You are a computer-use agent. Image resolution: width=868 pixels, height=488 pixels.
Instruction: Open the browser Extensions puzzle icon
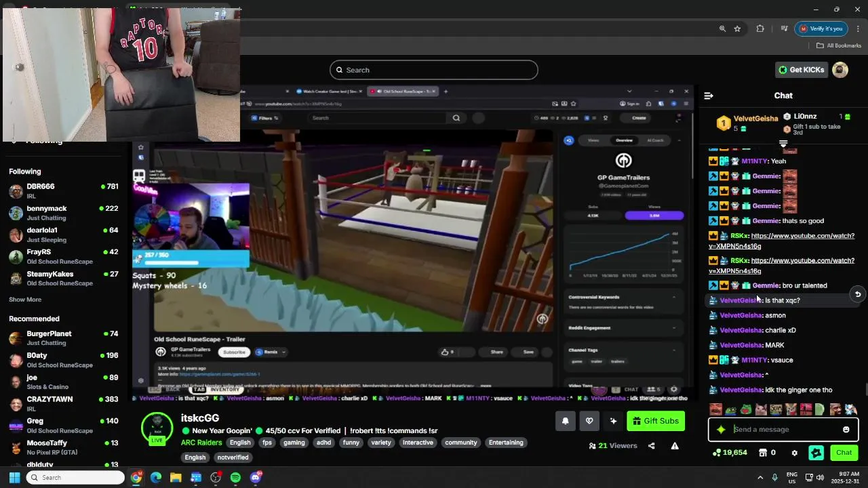coord(760,28)
